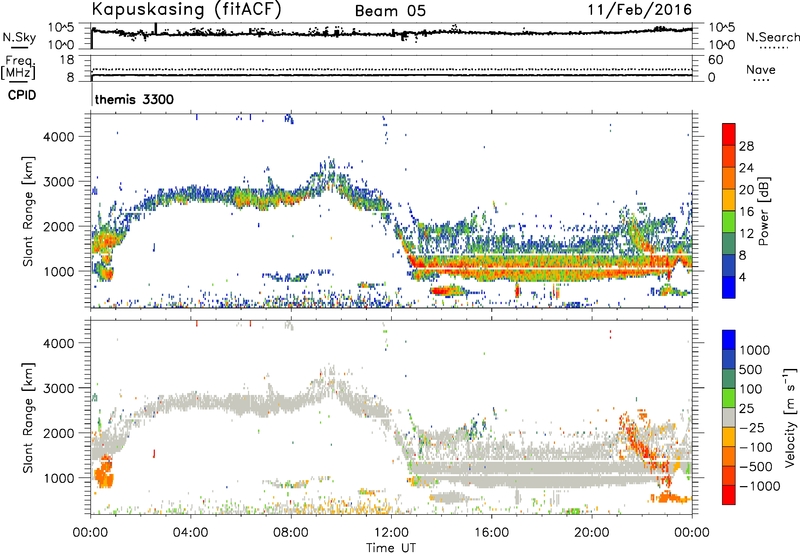800x554 pixels.
Task: Click the 24 label on power colorbar
Action: 746,168
